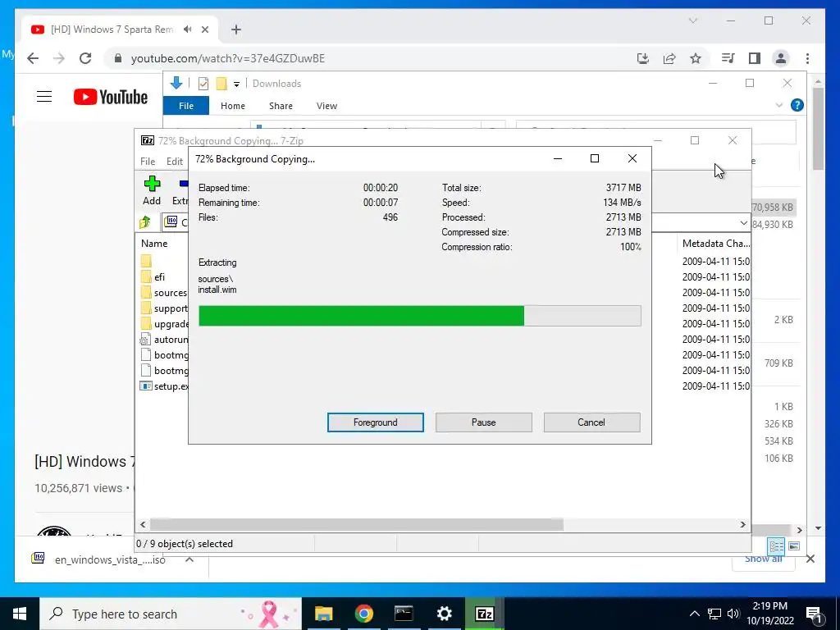Pause the 7-Zip extraction

coord(483,422)
